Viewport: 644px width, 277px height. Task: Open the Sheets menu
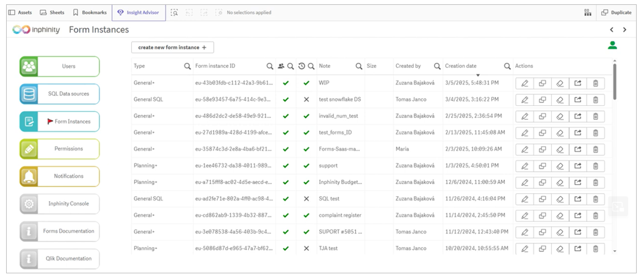point(52,13)
